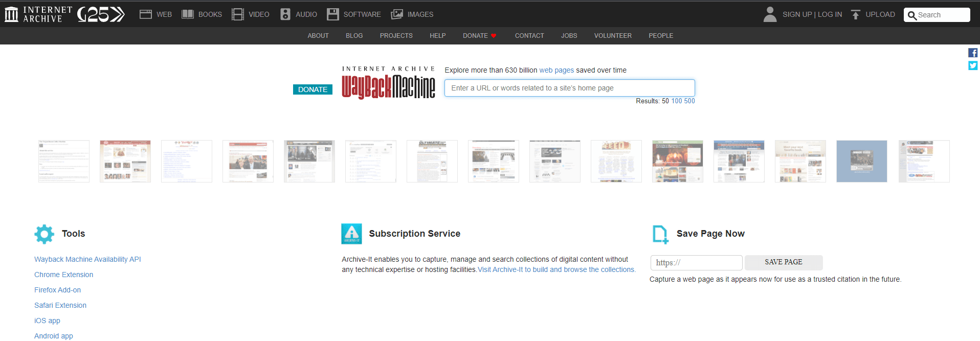Open the Android app link
Image resolution: width=980 pixels, height=341 pixels.
click(x=53, y=336)
